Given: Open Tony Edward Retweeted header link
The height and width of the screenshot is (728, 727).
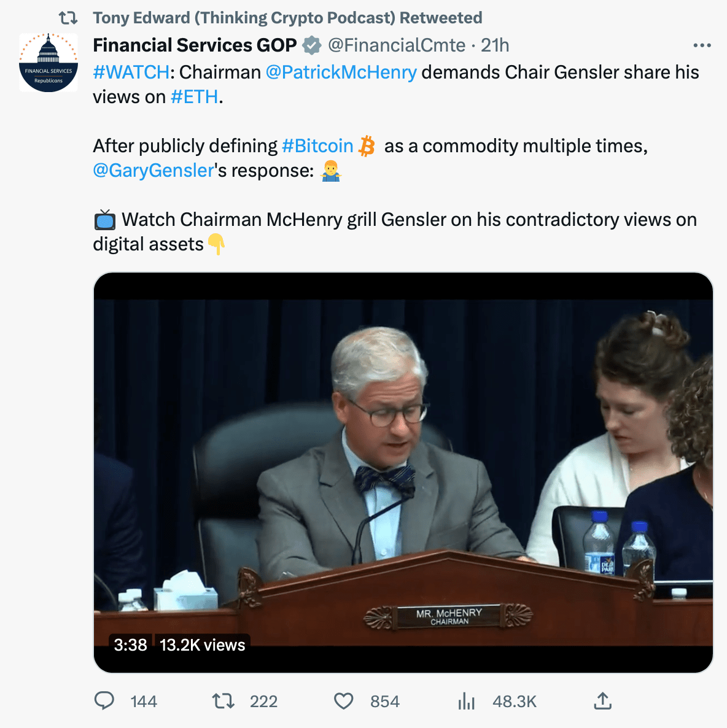Looking at the screenshot, I should 287,18.
